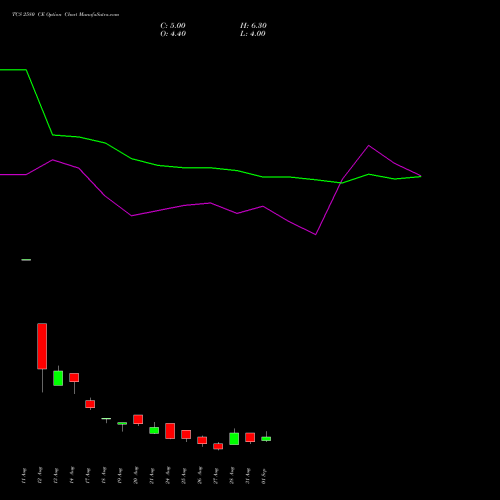
Task: Click the 14 Aug date label
Action: 72,476
